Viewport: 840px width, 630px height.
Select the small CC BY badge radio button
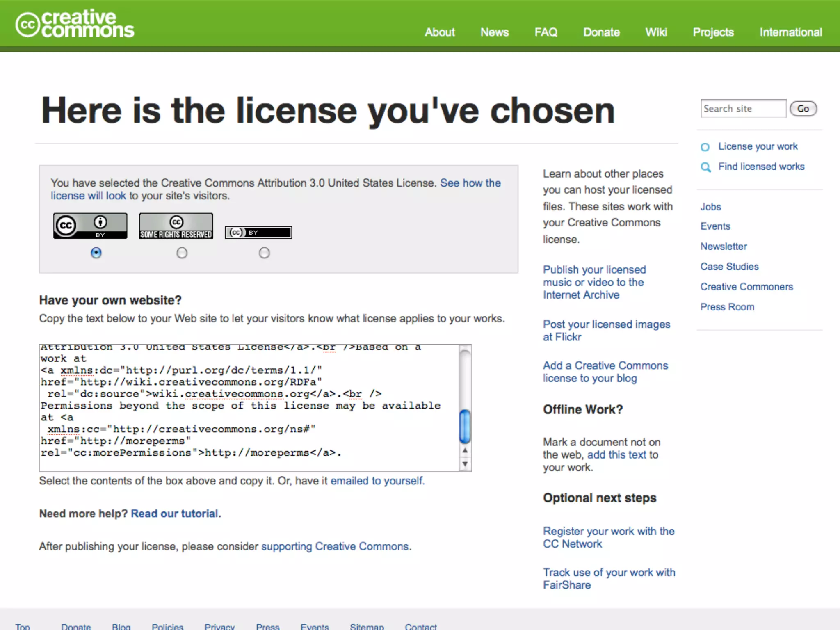tap(264, 253)
